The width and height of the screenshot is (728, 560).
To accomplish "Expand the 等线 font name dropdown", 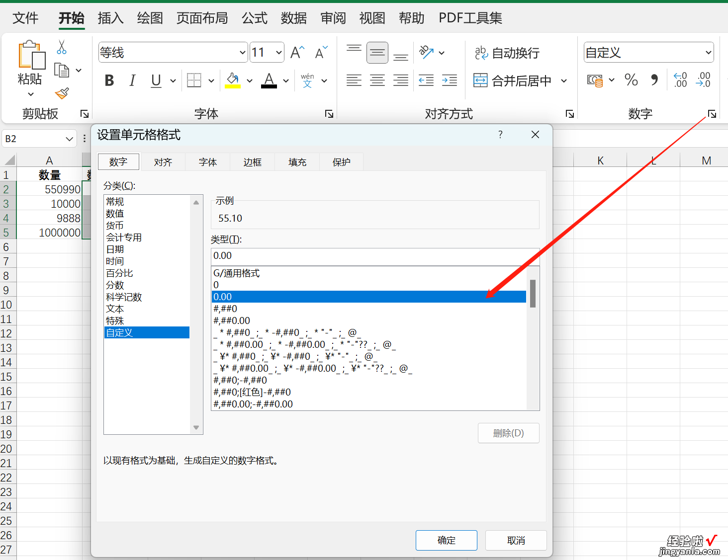I will (x=242, y=52).
